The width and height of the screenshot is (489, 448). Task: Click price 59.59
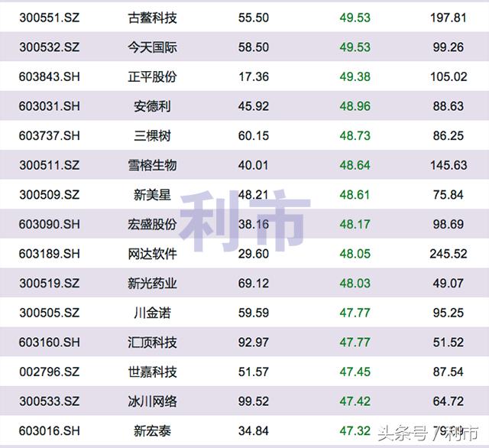pos(253,313)
